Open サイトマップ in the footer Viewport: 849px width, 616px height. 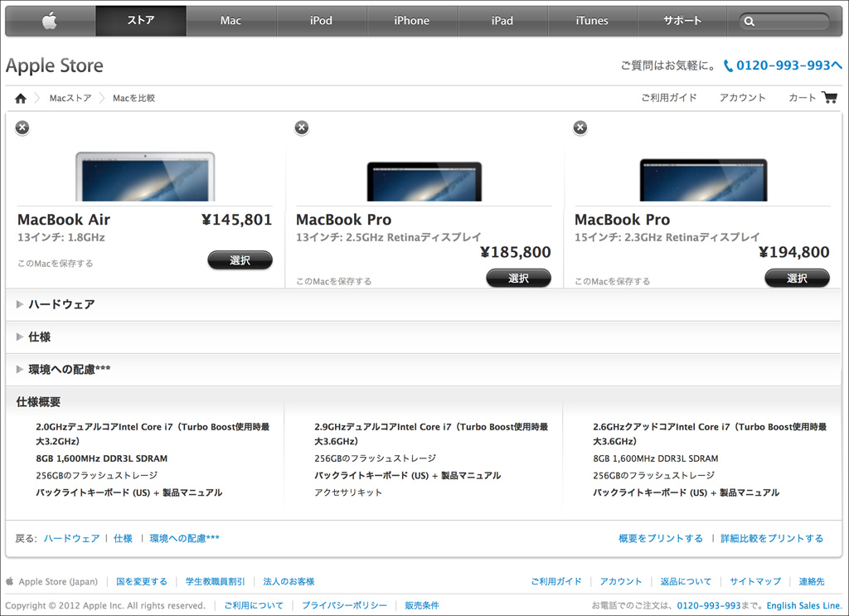755,581
